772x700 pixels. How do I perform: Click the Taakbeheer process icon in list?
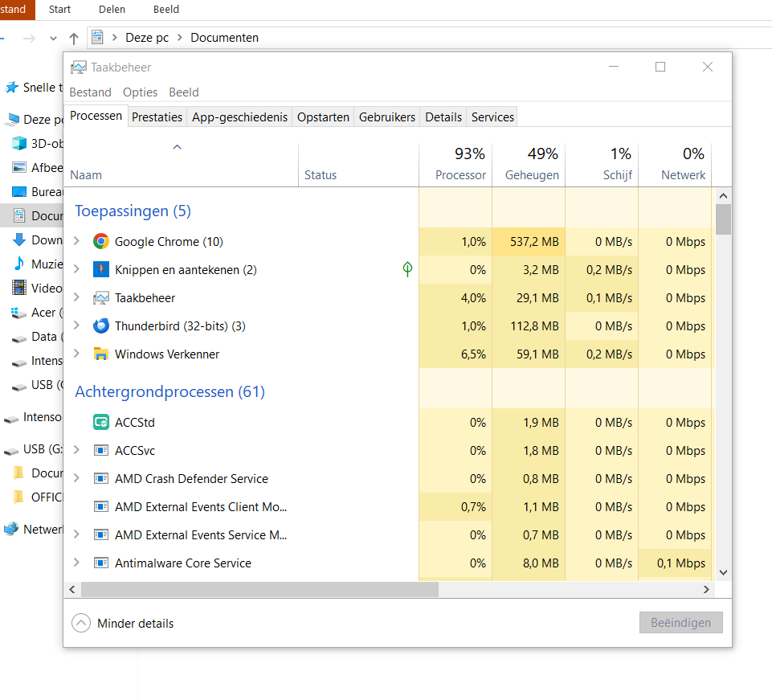100,298
